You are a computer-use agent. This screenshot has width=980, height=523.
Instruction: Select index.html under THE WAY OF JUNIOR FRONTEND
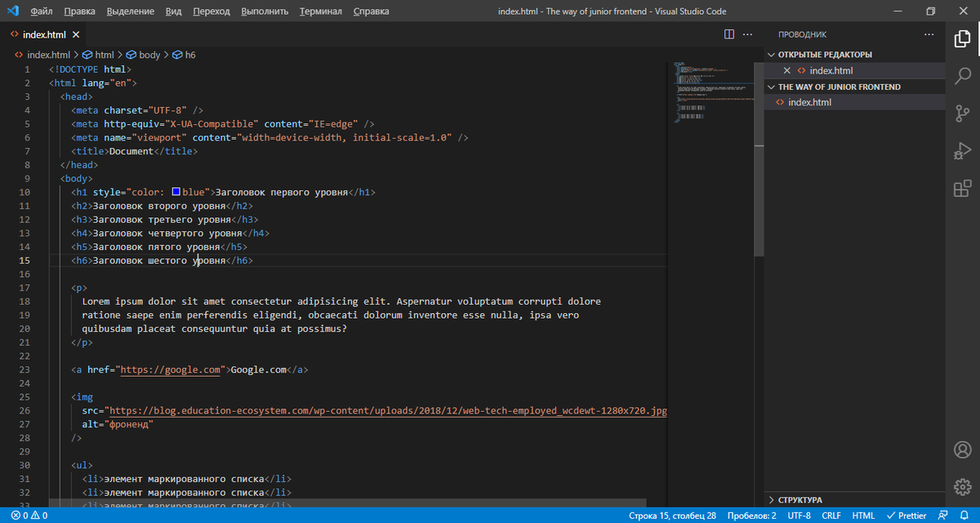(854, 102)
